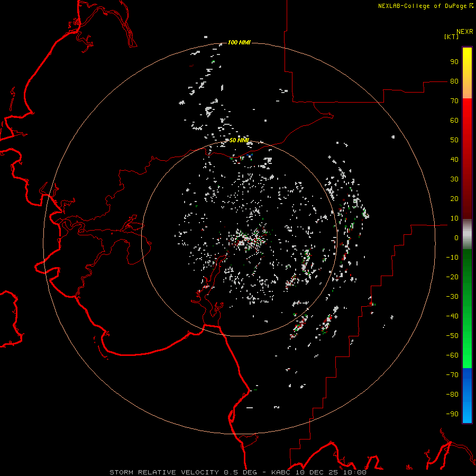The image size is (476, 476).
Task: Click the -10 scale value
Action: tap(452, 258)
